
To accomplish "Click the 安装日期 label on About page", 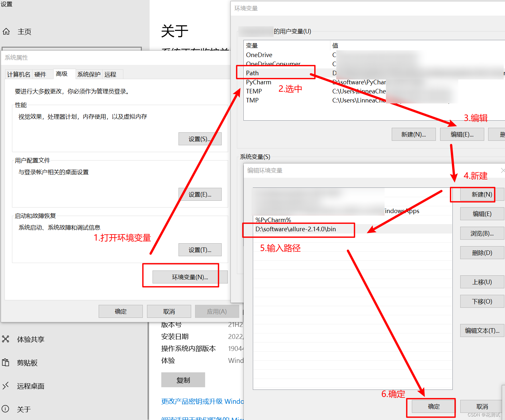I will 175,337.
